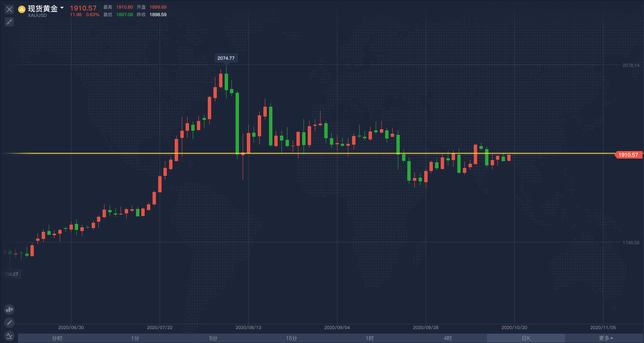Click the 0.63% change percentage

92,15
